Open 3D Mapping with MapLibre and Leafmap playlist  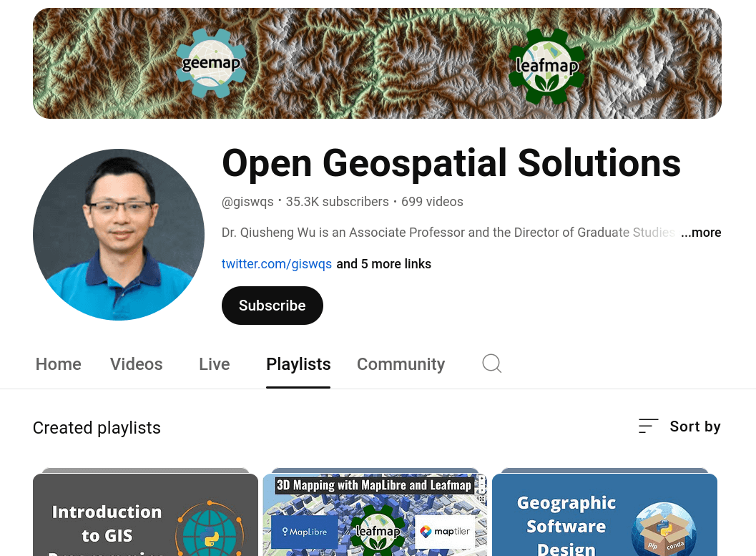(375, 514)
